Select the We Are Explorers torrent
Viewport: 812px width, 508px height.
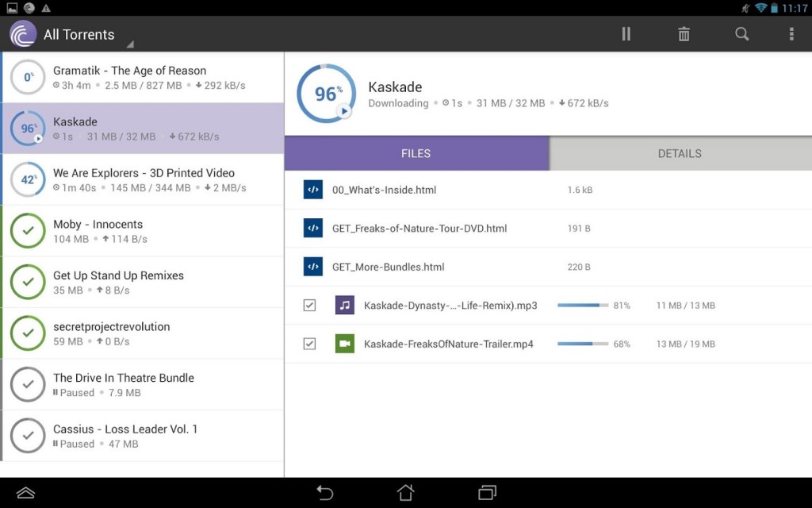[x=143, y=179]
